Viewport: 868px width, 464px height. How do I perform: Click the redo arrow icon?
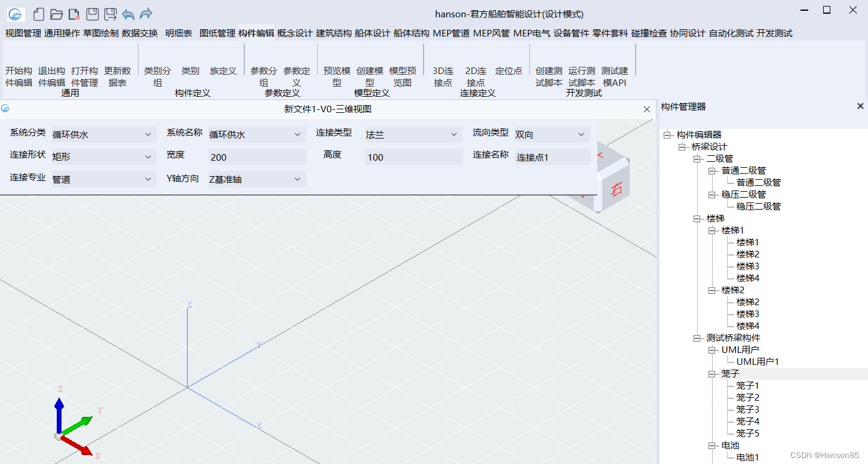(146, 14)
